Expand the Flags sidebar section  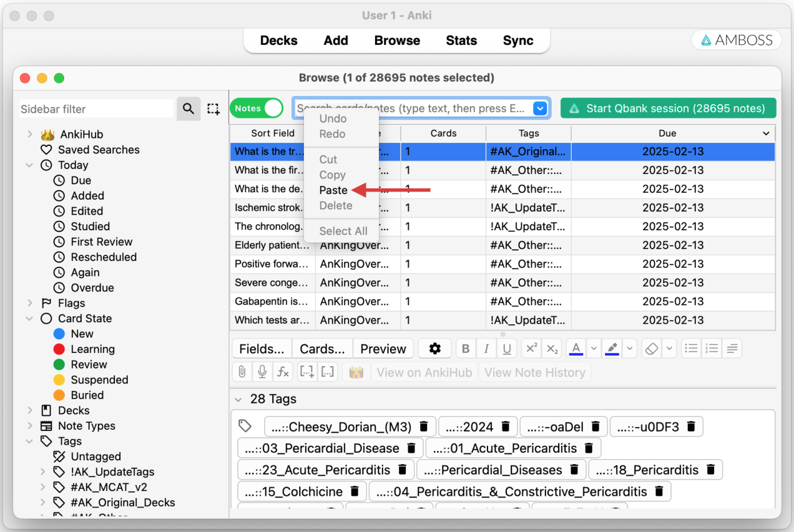30,303
